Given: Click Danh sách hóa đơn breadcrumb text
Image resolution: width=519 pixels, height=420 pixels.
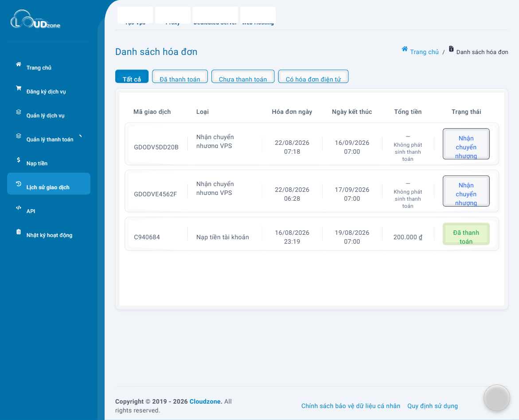Looking at the screenshot, I should (482, 52).
